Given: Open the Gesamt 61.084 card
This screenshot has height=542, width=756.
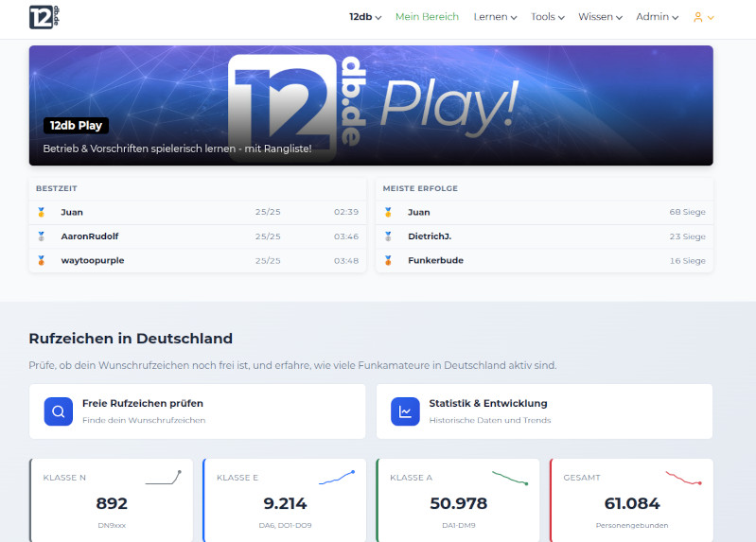Looking at the screenshot, I should click(632, 500).
